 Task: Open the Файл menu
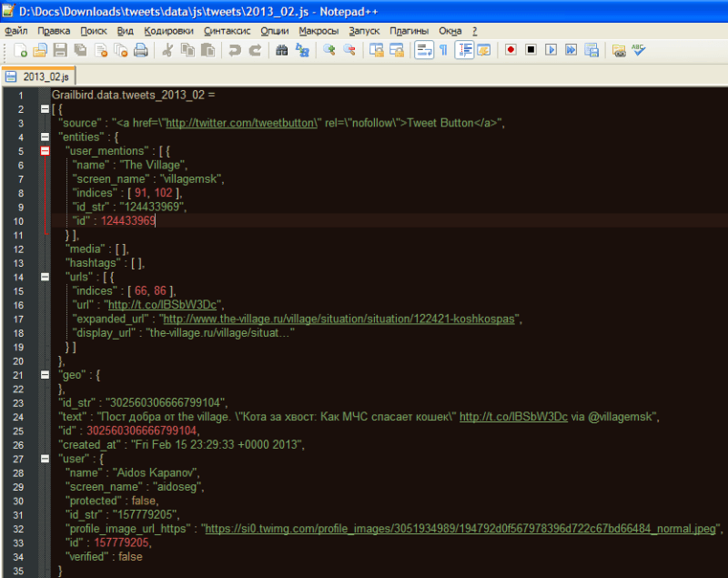16,31
